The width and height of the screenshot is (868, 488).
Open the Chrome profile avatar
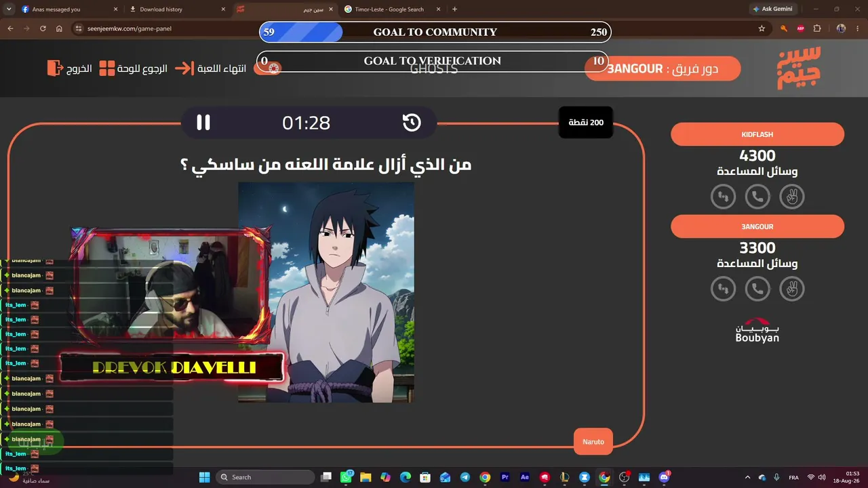point(841,28)
